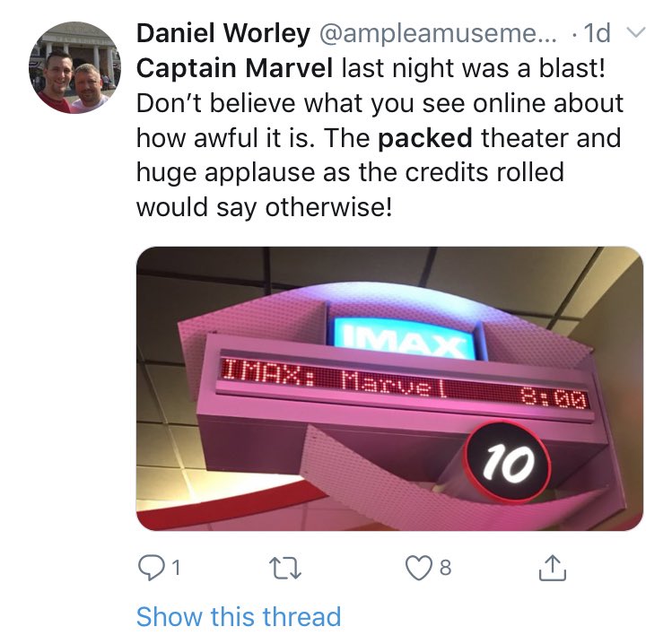Reply to the tweet using speech bubble icon
Screen dimensions: 672x644
[150, 568]
